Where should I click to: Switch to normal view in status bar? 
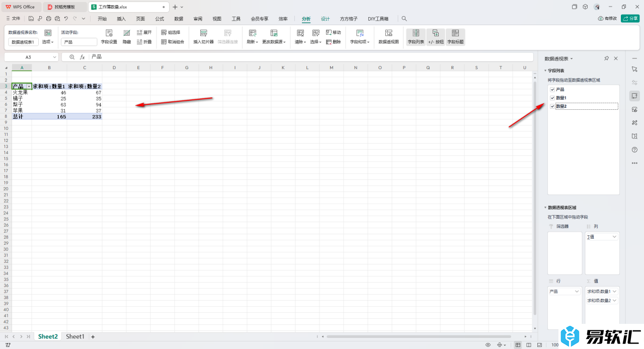click(518, 345)
